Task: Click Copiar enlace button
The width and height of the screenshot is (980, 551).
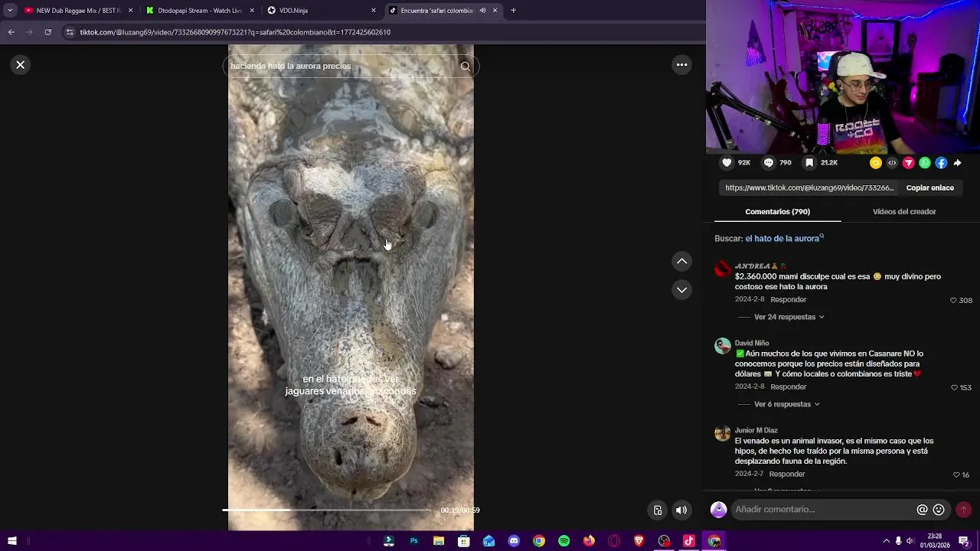Action: point(929,188)
